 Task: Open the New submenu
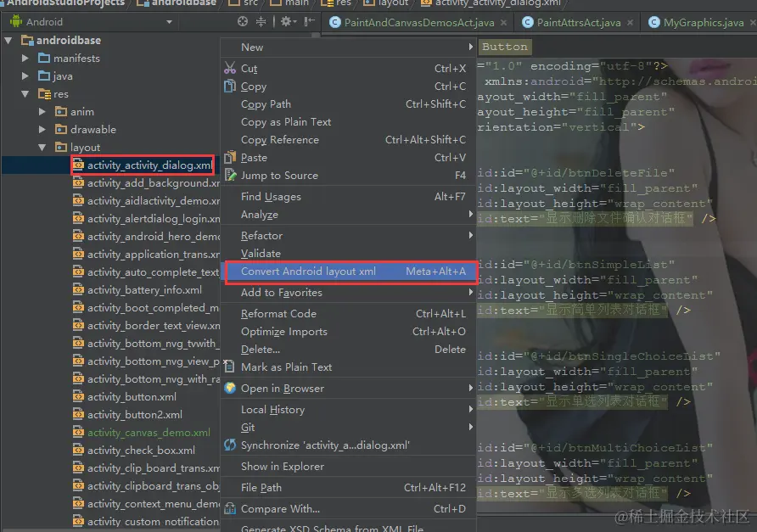click(349, 48)
